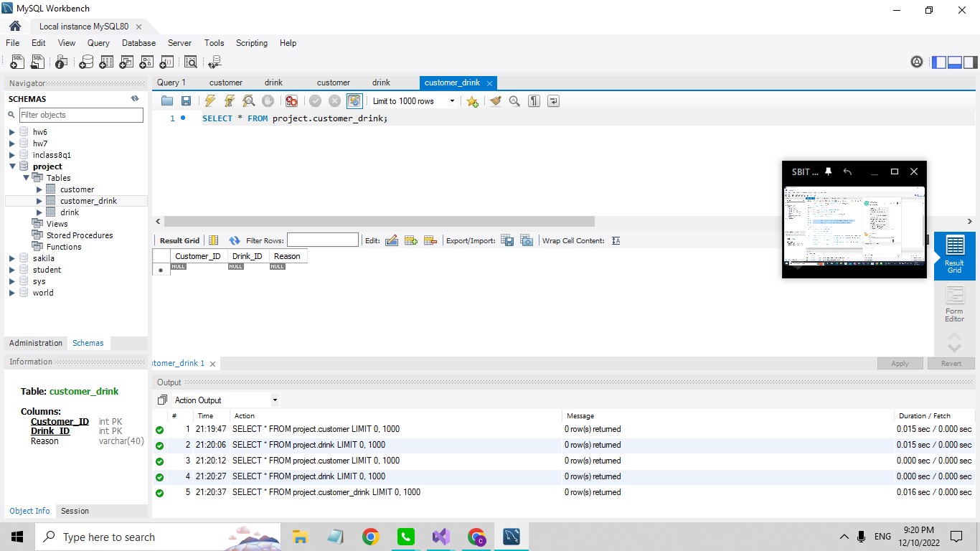Reconnect to DBMS icon in main toolbar
The width and height of the screenshot is (980, 551).
tap(215, 62)
